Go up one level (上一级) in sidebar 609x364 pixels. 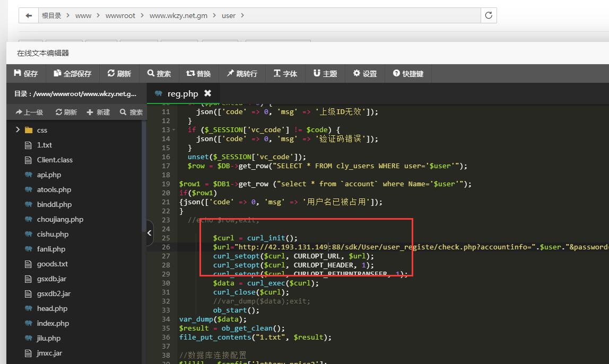(x=29, y=112)
